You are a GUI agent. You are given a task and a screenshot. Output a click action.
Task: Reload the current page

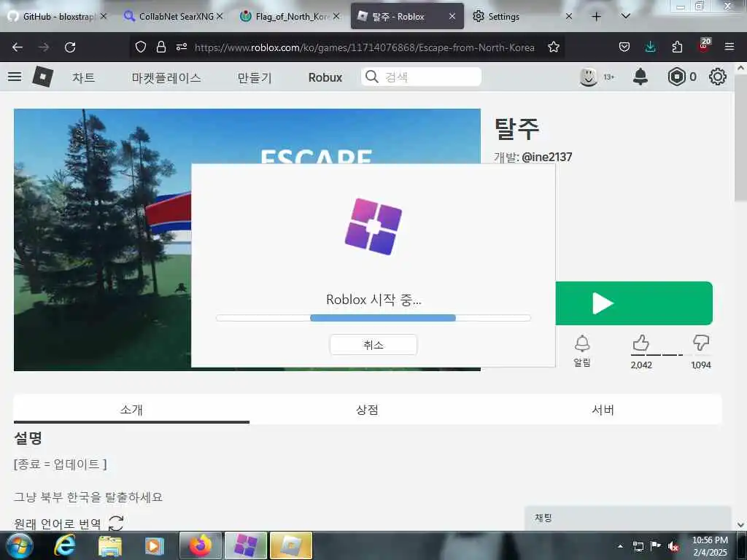coord(70,47)
